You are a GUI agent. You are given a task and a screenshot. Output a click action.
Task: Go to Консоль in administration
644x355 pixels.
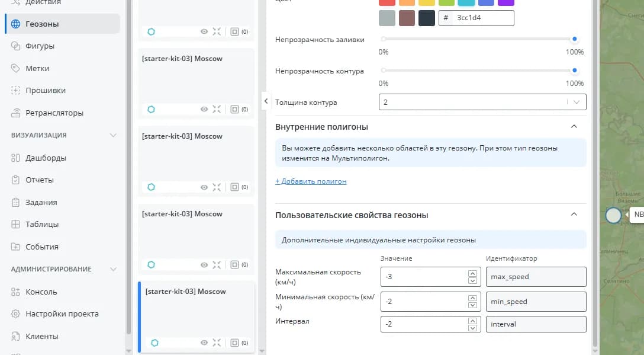(x=41, y=292)
